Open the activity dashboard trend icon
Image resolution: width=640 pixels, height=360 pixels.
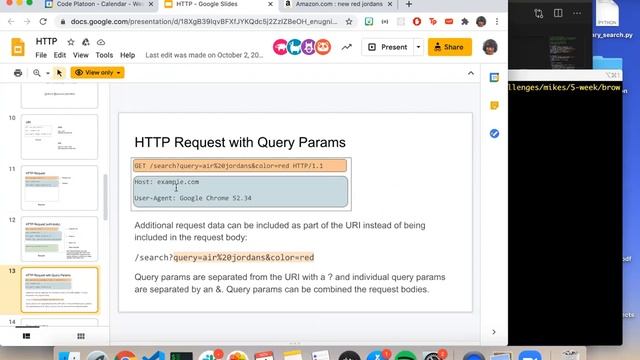(347, 47)
